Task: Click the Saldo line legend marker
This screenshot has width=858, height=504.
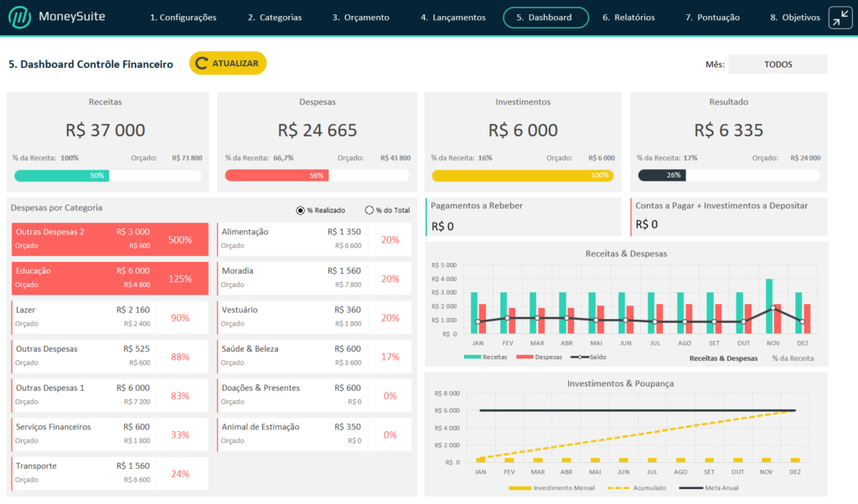Action: (578, 357)
